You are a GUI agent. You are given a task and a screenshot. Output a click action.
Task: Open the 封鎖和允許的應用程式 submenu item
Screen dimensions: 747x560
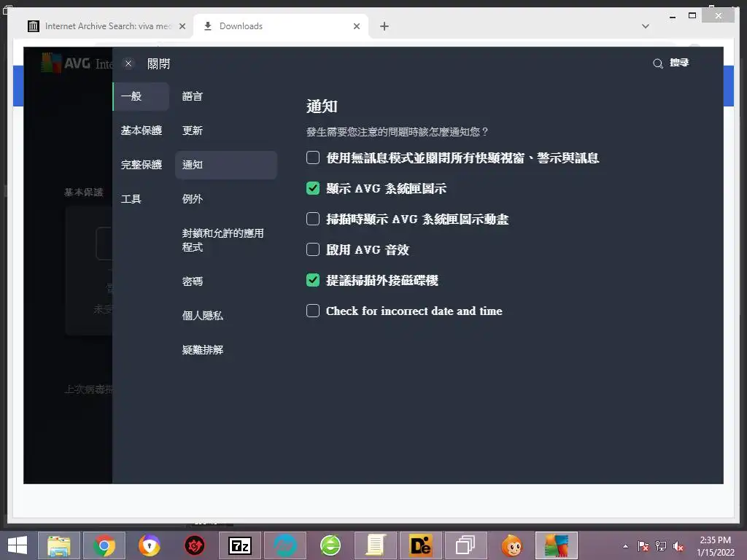pyautogui.click(x=226, y=240)
